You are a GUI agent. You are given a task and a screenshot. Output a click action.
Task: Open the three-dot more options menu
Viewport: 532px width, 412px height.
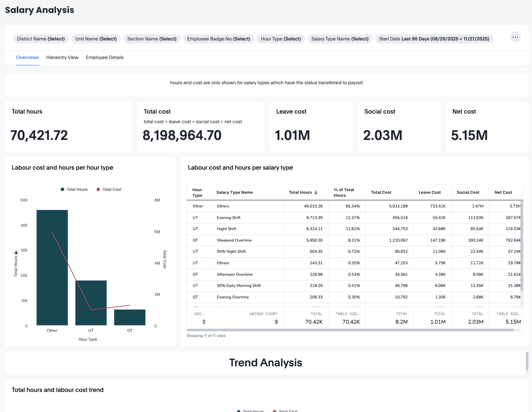point(515,37)
